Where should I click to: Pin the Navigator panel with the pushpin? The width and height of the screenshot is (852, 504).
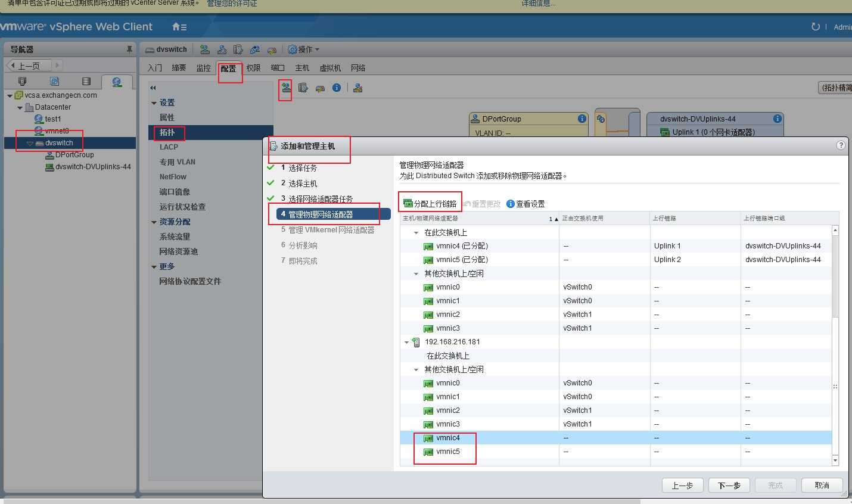[x=129, y=49]
